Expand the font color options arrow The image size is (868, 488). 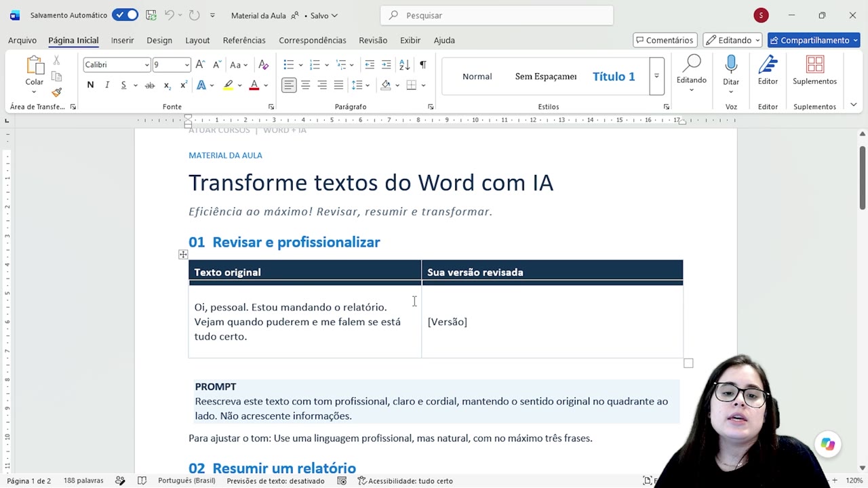(266, 85)
